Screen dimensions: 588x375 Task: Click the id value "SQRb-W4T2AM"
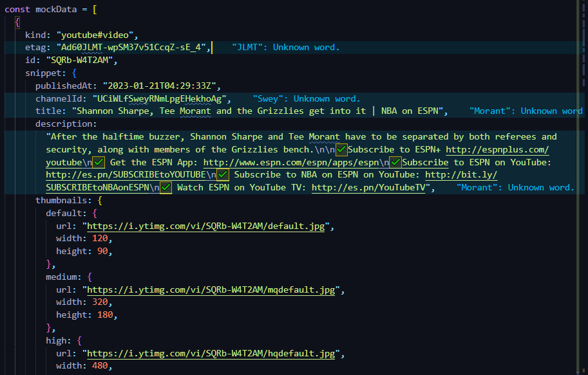[79, 60]
